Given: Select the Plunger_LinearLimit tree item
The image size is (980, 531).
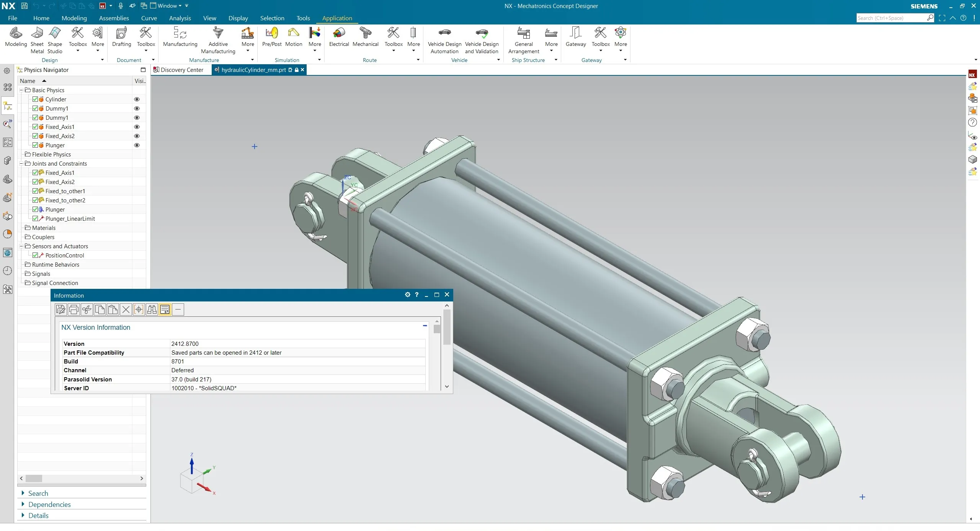Looking at the screenshot, I should point(70,219).
